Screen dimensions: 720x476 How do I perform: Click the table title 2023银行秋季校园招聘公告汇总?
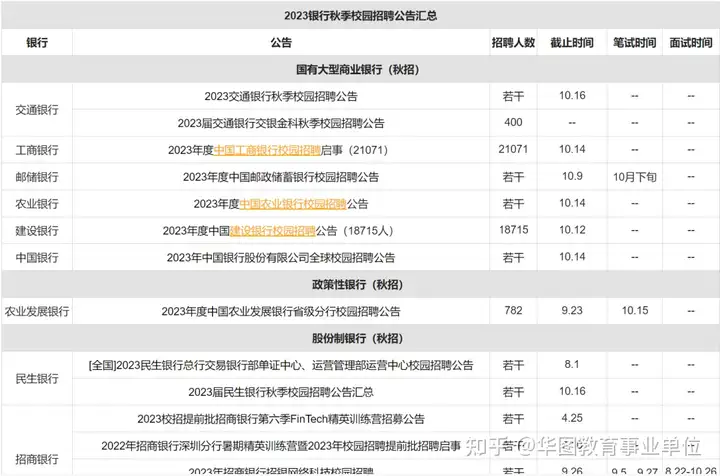click(360, 16)
